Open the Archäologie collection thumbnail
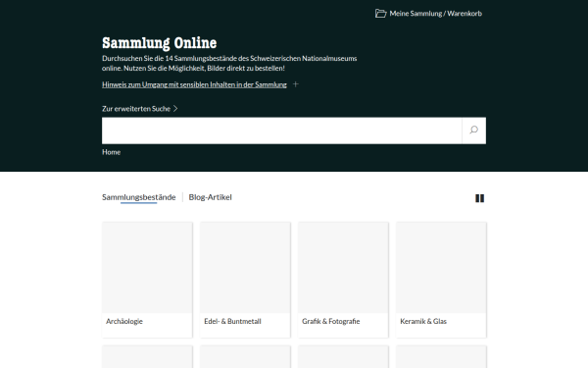This screenshot has height=368, width=588. [x=147, y=267]
